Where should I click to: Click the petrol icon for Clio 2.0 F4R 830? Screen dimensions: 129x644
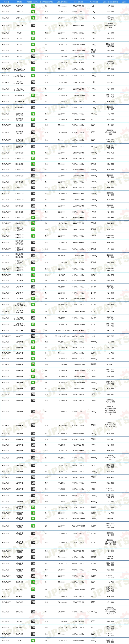(x=33, y=51)
